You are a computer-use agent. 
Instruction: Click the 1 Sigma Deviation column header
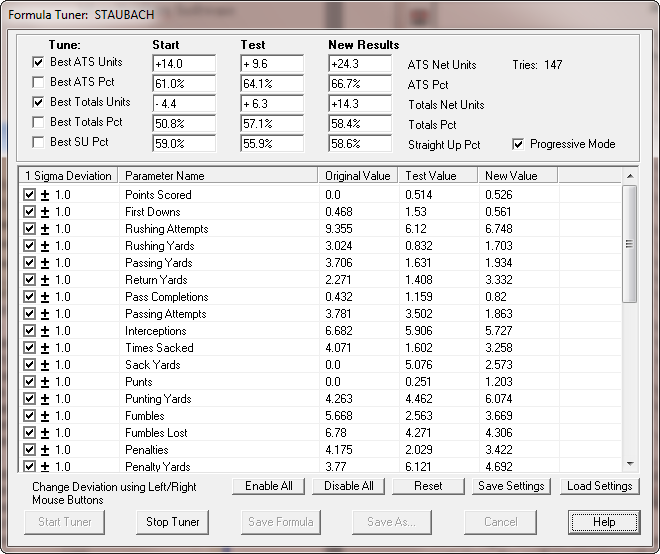pyautogui.click(x=68, y=176)
